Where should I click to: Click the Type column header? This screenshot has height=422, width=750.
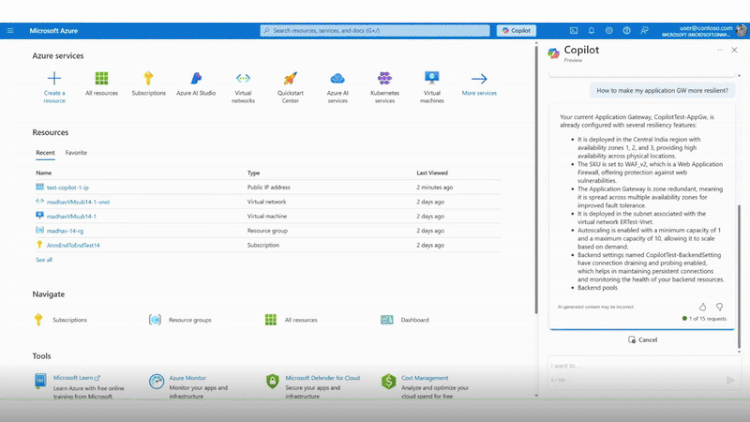tap(254, 173)
